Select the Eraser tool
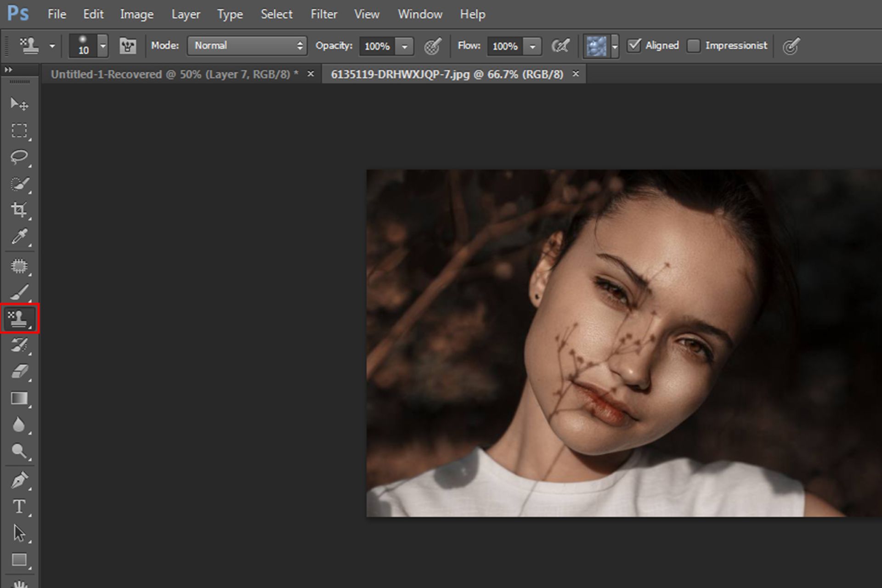 [x=19, y=371]
